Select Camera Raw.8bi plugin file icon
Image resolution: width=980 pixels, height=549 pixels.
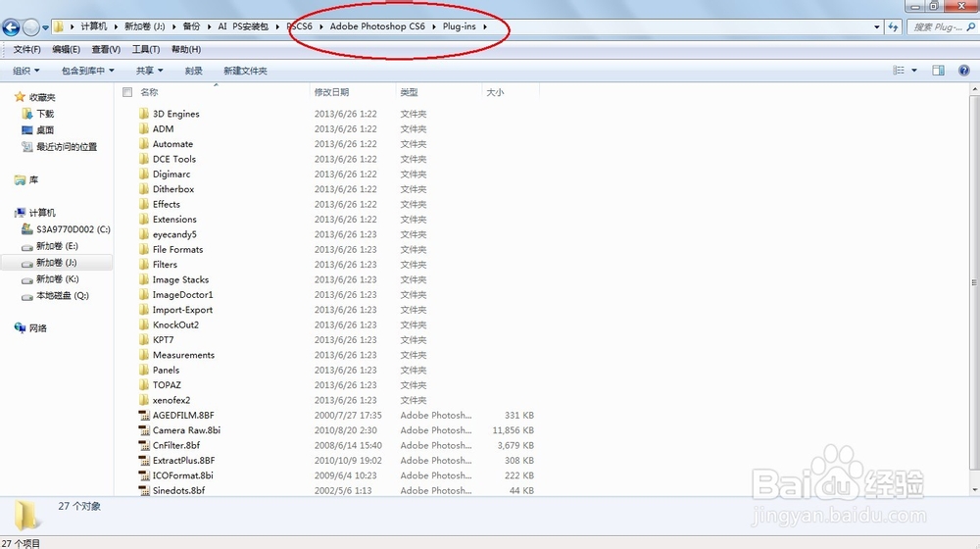[x=144, y=430]
